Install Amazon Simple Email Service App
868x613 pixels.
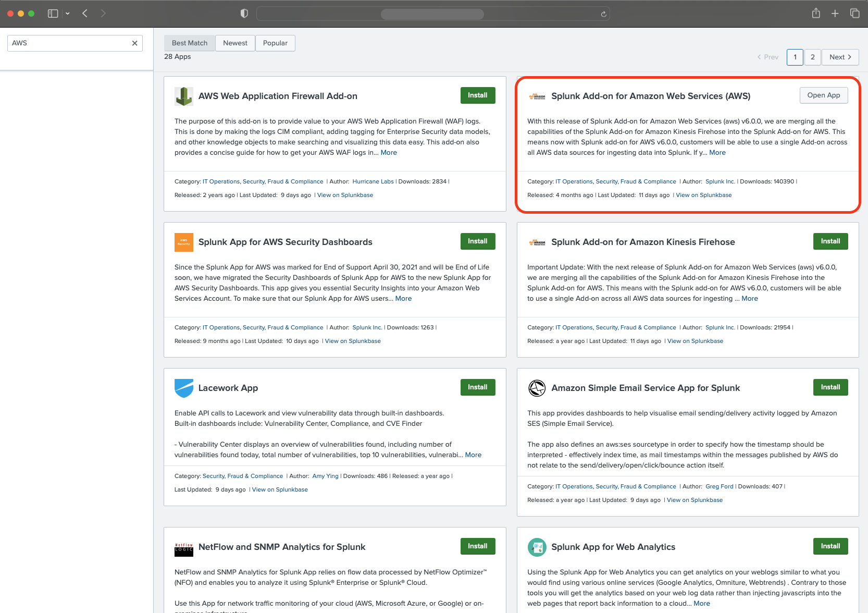(830, 387)
